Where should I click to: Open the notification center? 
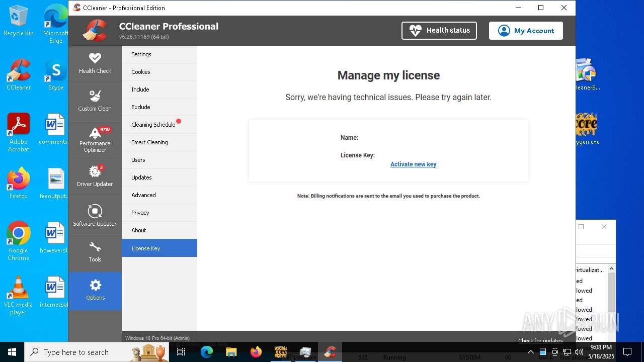(x=627, y=352)
